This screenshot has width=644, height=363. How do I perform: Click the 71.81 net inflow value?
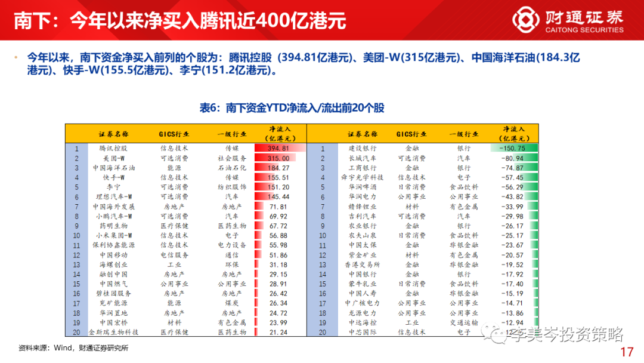coord(278,207)
